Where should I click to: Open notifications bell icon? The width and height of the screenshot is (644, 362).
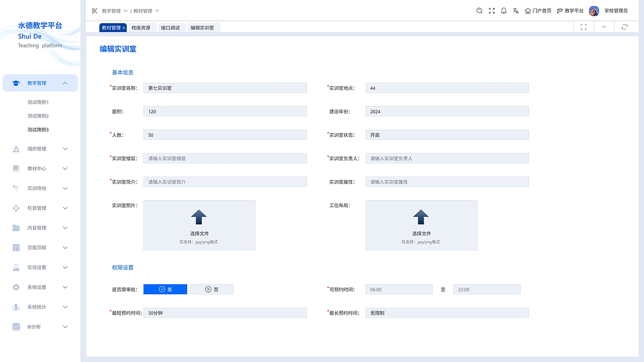point(504,11)
